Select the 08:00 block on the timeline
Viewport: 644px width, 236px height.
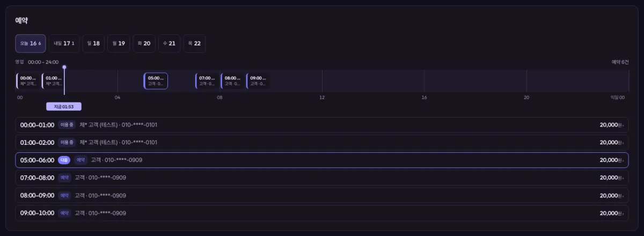coord(232,81)
